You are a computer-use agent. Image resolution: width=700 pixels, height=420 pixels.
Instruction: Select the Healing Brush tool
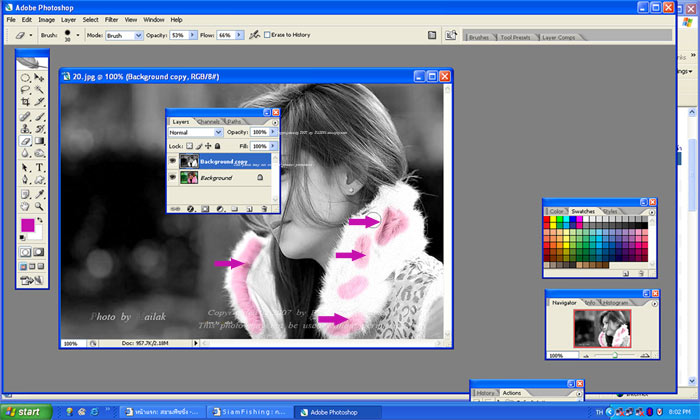click(x=25, y=116)
